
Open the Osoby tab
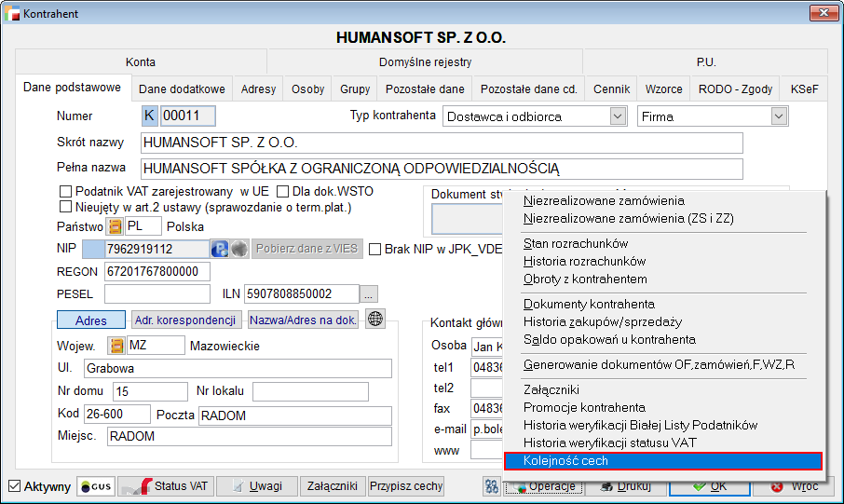pyautogui.click(x=308, y=89)
